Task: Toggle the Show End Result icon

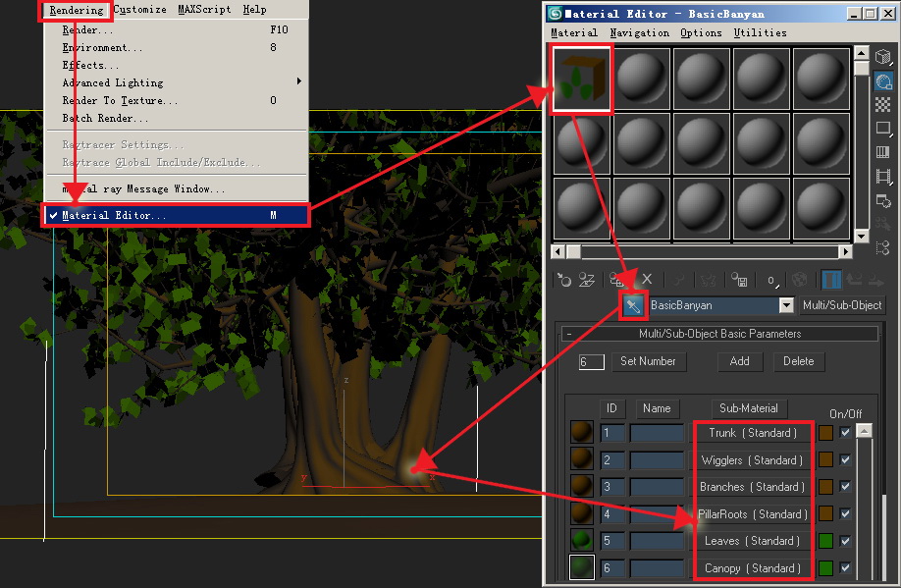Action: click(x=831, y=280)
